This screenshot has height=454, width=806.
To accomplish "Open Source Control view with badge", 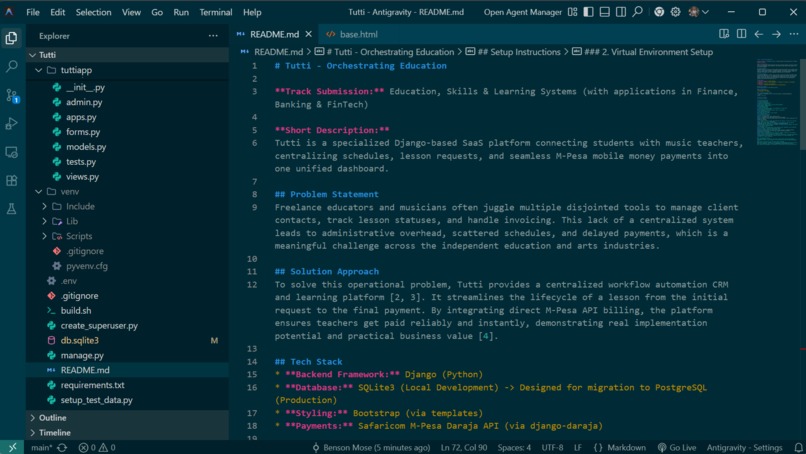I will (12, 95).
